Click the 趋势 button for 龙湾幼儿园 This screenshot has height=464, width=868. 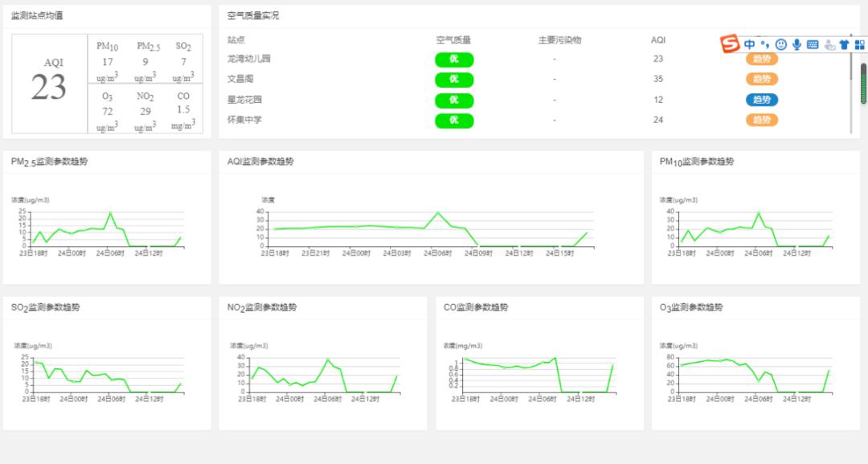tap(761, 59)
